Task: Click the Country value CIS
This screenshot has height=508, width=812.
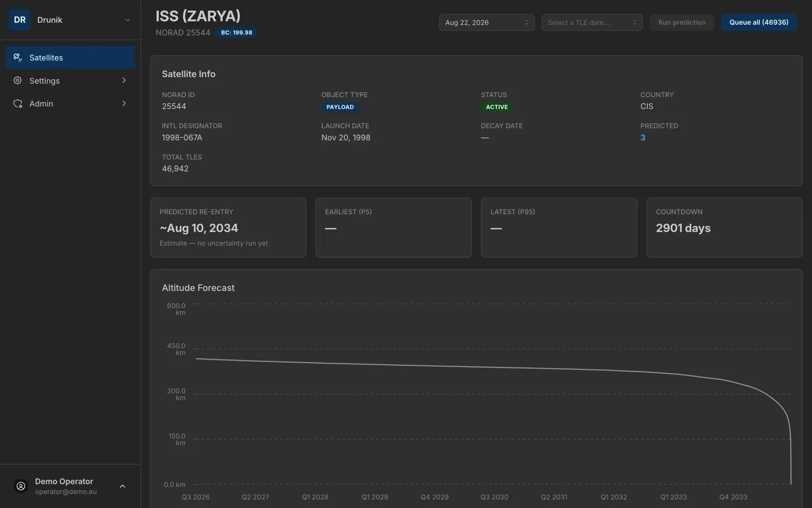Action: 647,107
